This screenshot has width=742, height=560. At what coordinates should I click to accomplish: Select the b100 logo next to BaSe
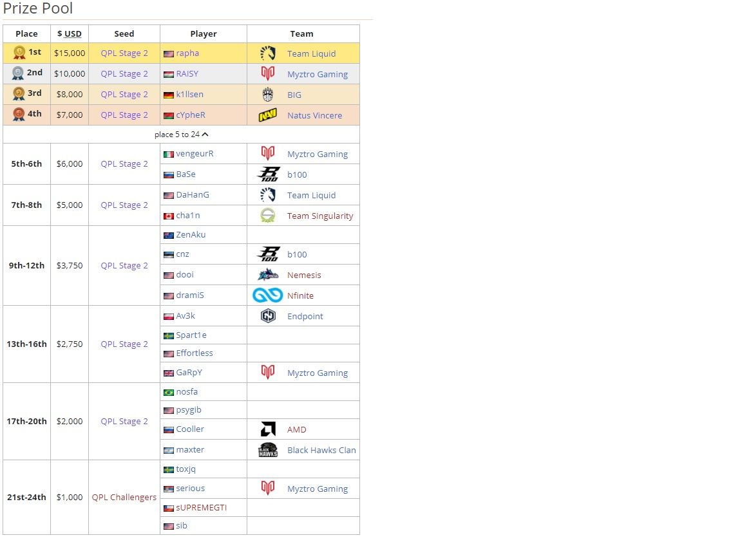click(x=267, y=174)
